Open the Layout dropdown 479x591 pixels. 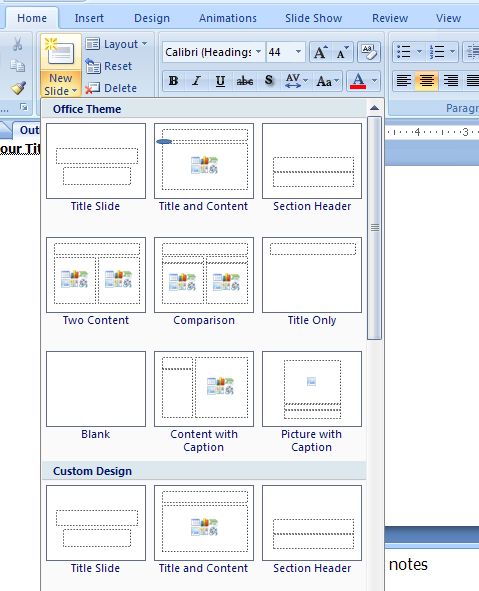click(116, 44)
